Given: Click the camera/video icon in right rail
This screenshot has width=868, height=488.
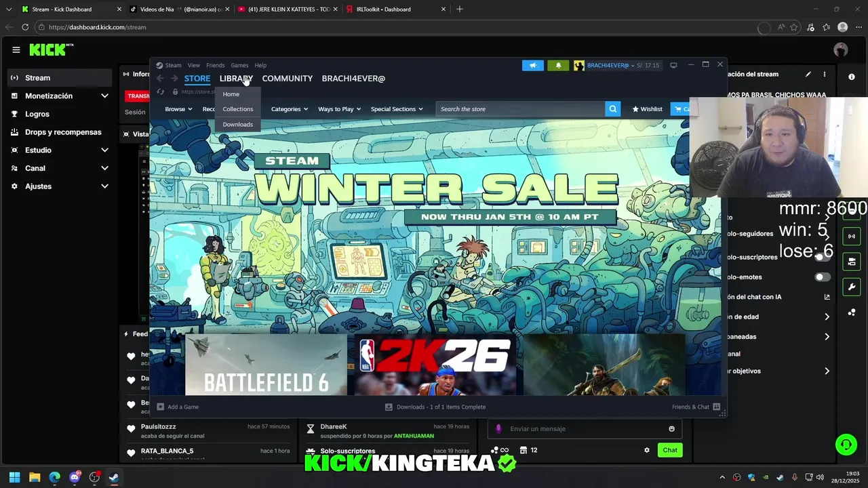Looking at the screenshot, I should [x=852, y=262].
